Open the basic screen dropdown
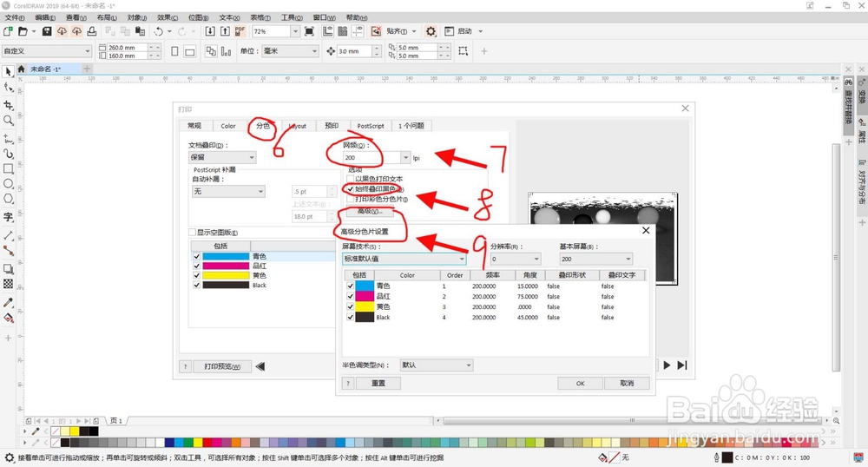Image resolution: width=868 pixels, height=467 pixels. coord(595,259)
